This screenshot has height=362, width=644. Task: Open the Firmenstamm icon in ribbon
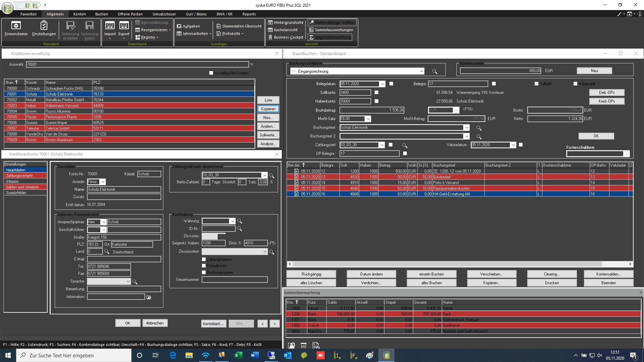[16, 25]
